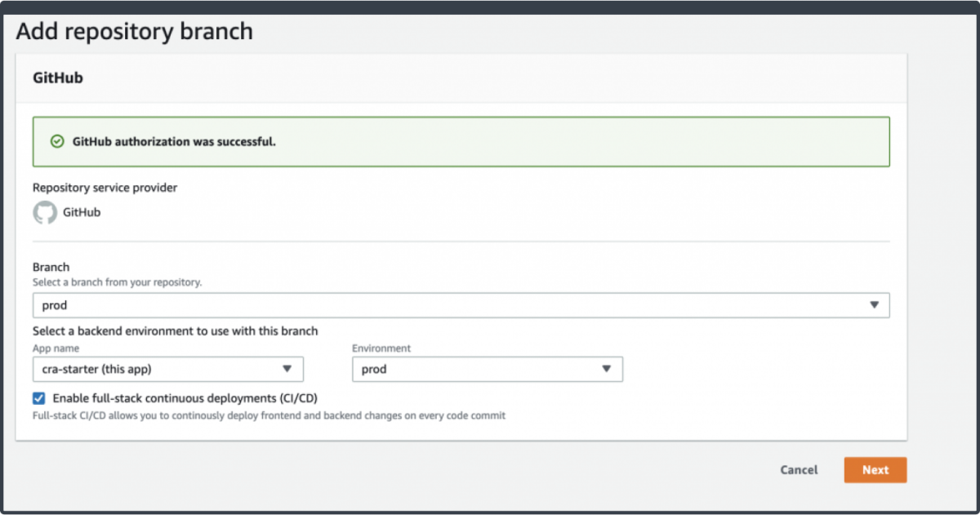
Task: Click GitHub authorization was successful message
Action: [174, 141]
